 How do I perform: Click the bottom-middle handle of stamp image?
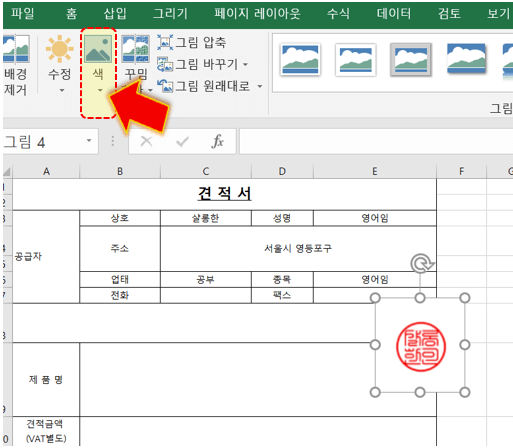pos(420,392)
